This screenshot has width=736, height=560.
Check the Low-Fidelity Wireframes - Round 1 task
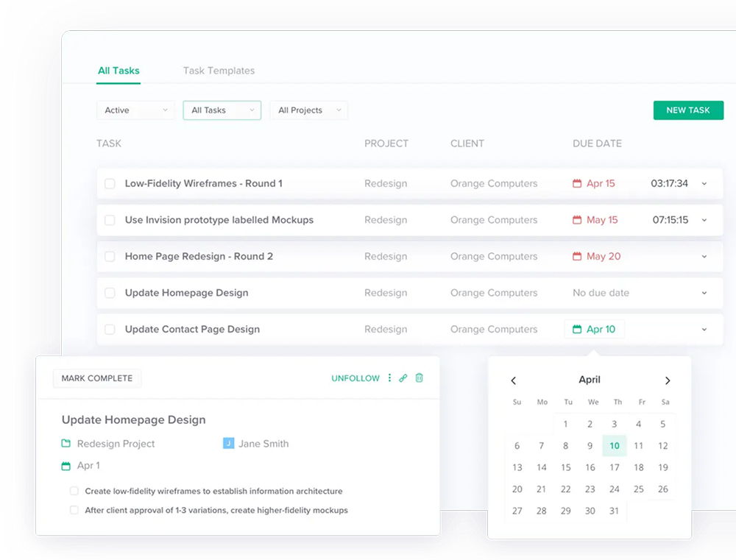click(x=110, y=184)
